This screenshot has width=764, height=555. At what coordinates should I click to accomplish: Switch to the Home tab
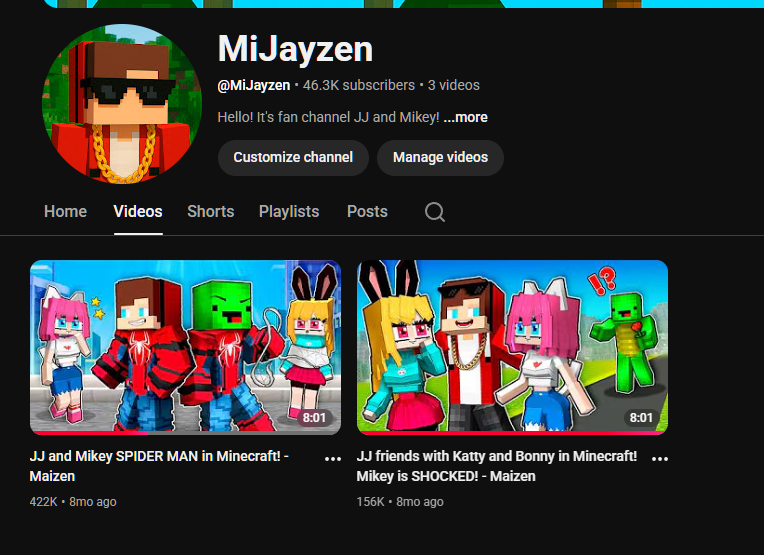click(65, 211)
